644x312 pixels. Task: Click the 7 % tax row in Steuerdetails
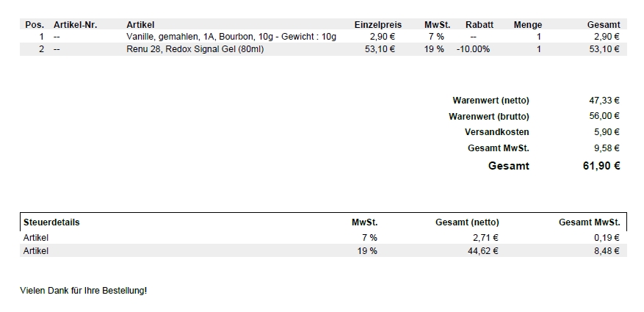pyautogui.click(x=323, y=238)
